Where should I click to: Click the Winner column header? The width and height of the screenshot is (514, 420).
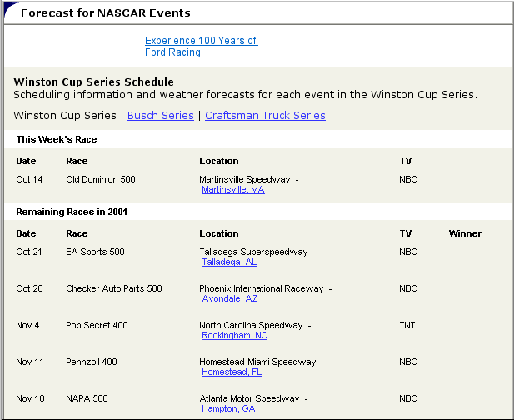[x=465, y=233]
